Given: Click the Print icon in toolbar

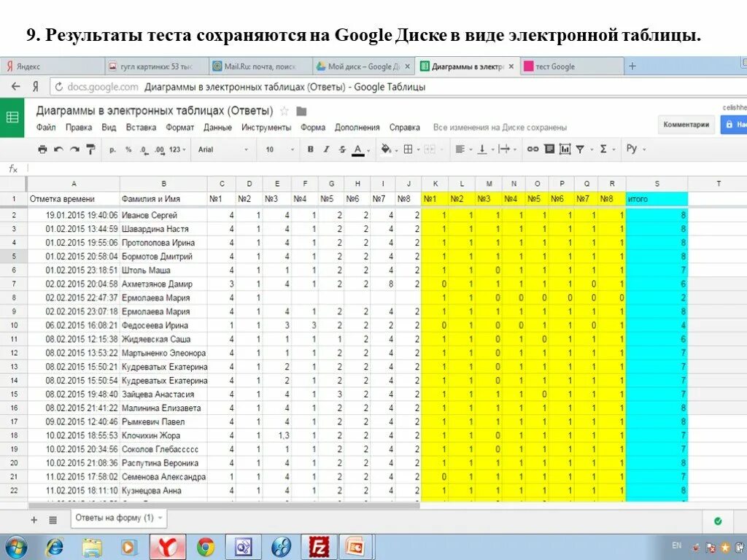Looking at the screenshot, I should [x=42, y=149].
